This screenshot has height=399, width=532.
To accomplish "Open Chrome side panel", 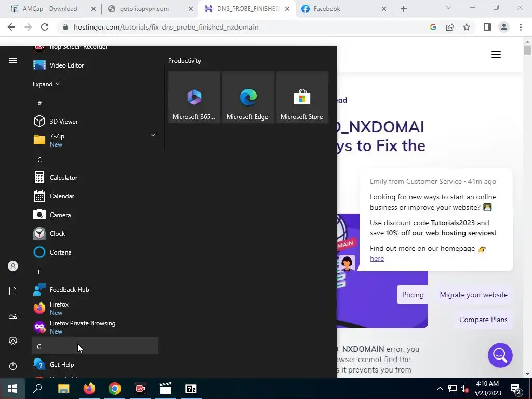I will click(487, 27).
